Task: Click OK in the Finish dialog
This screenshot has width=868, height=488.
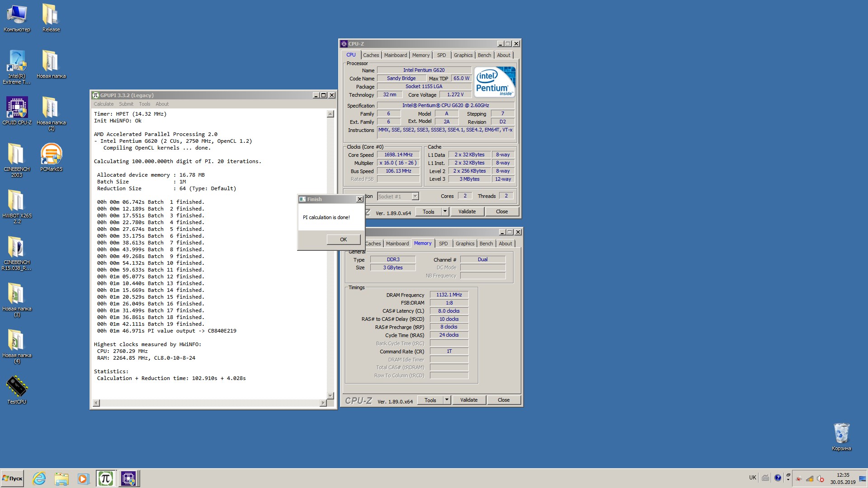Action: 344,239
